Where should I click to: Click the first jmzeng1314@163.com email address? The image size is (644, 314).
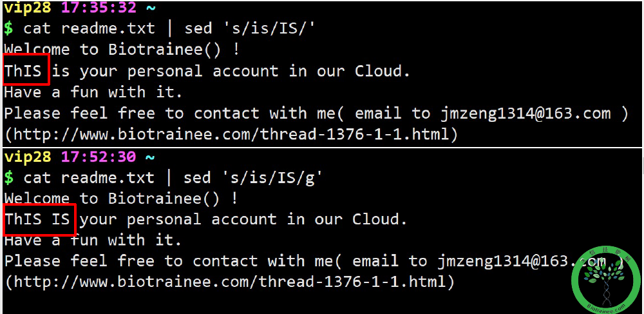click(526, 113)
